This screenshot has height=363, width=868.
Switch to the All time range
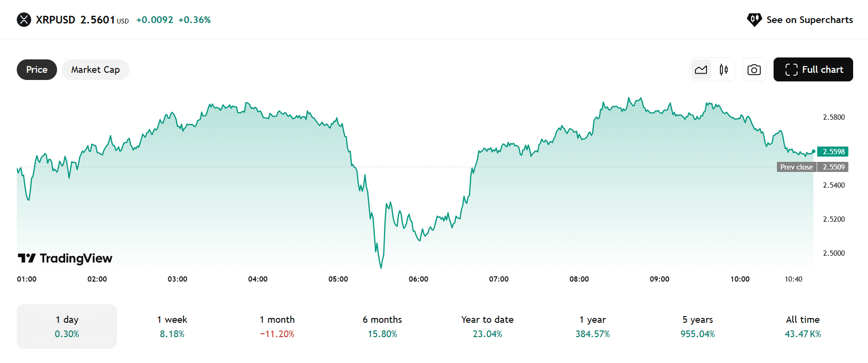click(x=802, y=326)
